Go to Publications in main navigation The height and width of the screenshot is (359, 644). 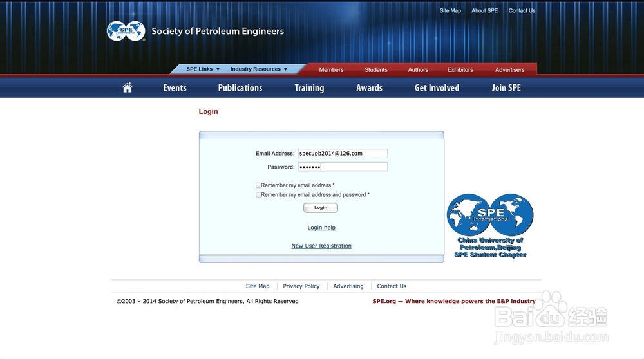click(x=240, y=87)
